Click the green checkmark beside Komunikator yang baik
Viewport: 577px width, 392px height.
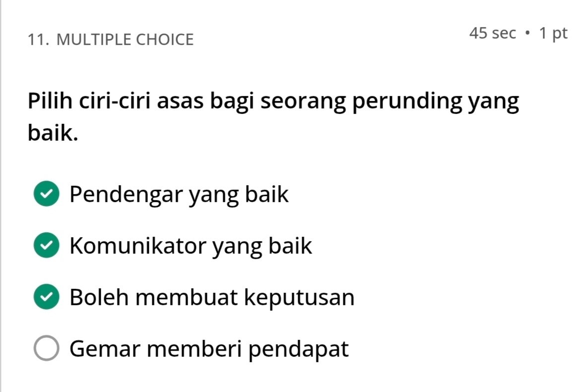pos(47,246)
